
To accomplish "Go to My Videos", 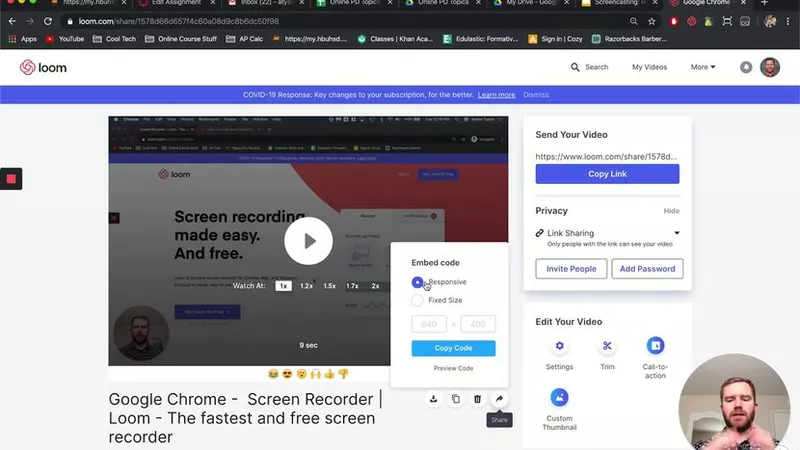I will click(x=649, y=67).
